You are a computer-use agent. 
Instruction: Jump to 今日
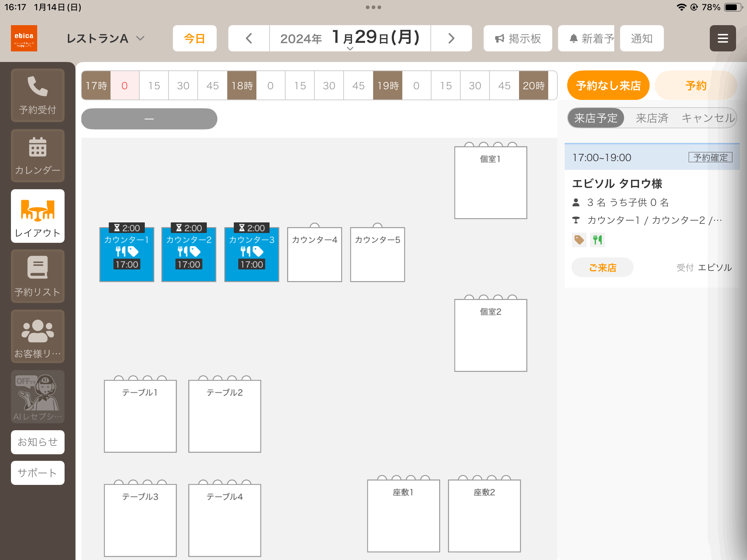point(194,38)
